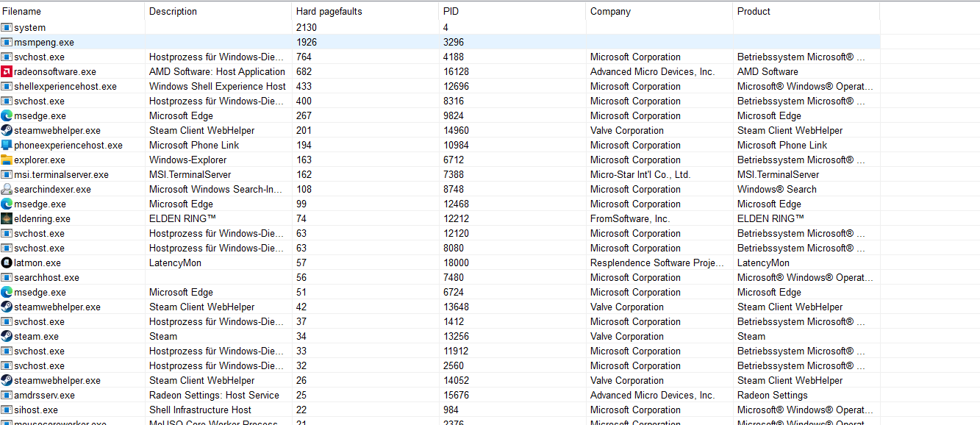
Task: Select the svchost.exe filename with PID 8080
Action: point(39,248)
